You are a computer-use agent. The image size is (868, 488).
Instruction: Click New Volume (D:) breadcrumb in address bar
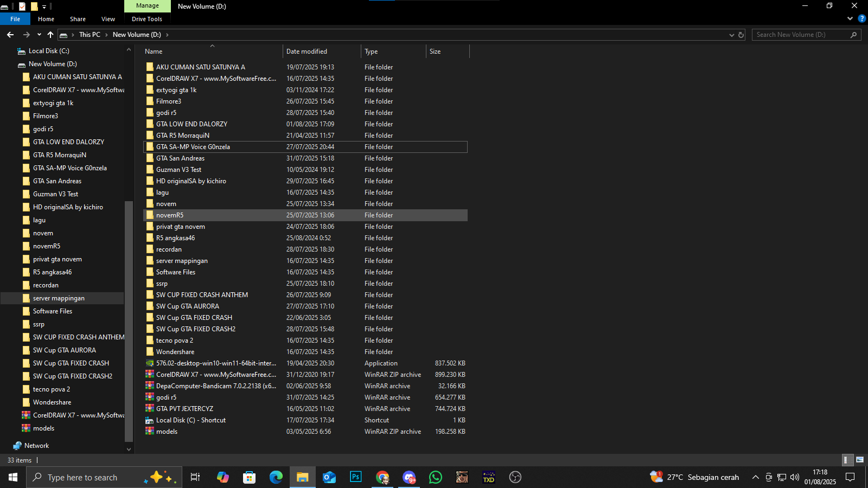(137, 35)
